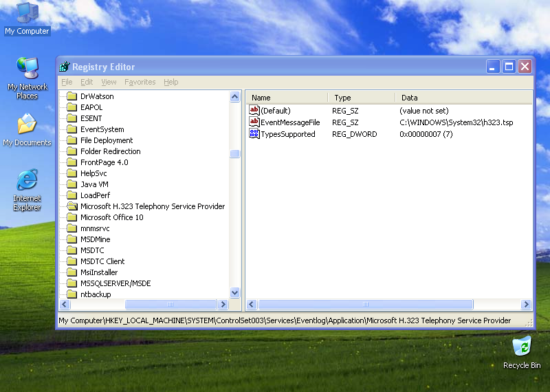This screenshot has height=392, width=550.
Task: Select the My Computer desktop icon
Action: (27, 19)
